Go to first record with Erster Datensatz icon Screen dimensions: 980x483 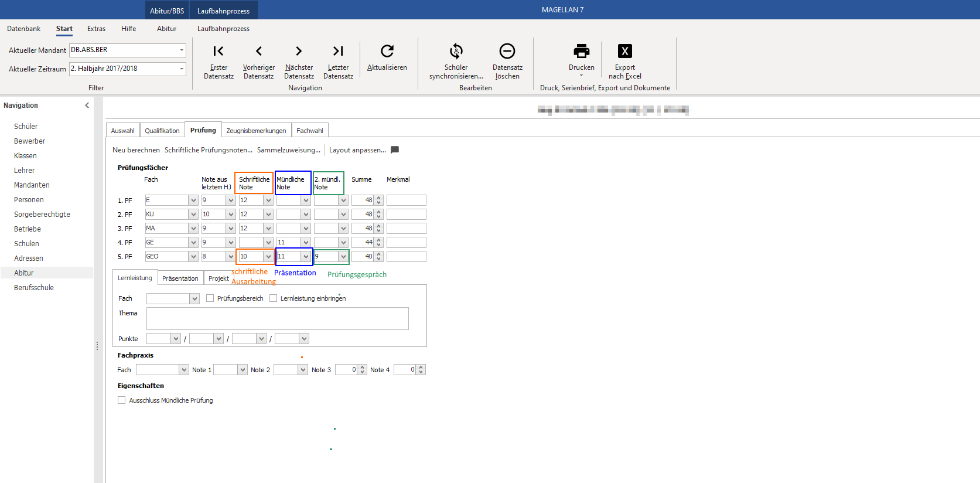(x=218, y=51)
